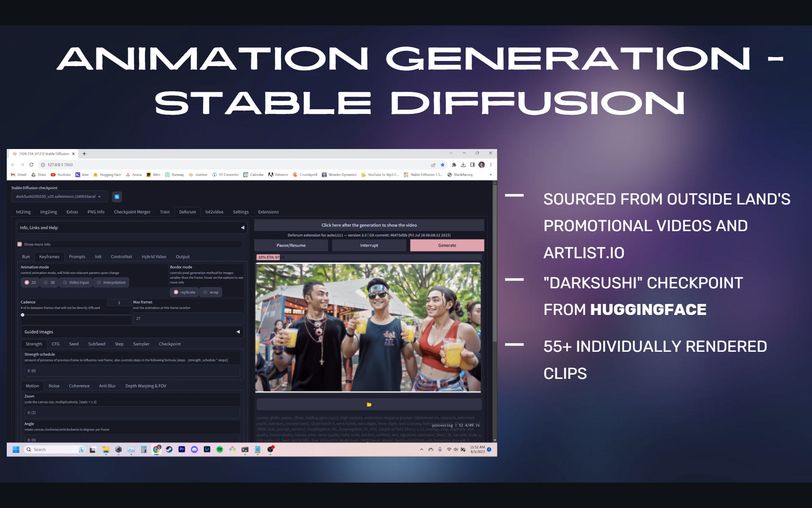Toggle the Show more info checkbox

19,244
